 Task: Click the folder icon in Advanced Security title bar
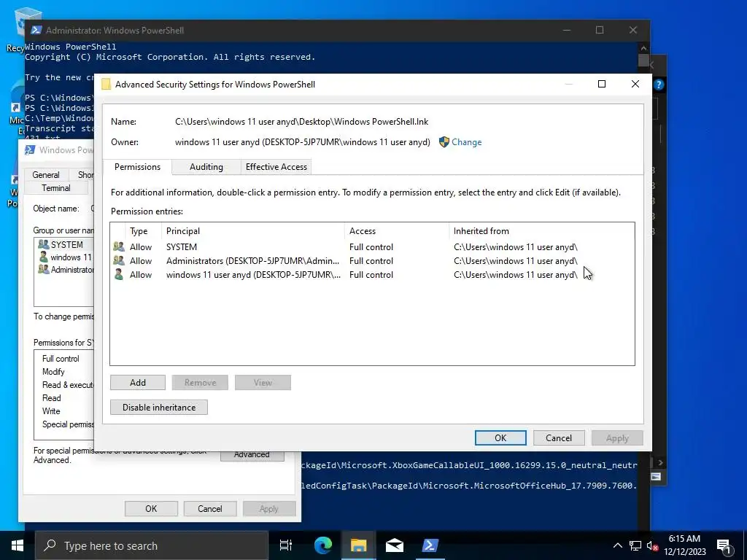107,85
